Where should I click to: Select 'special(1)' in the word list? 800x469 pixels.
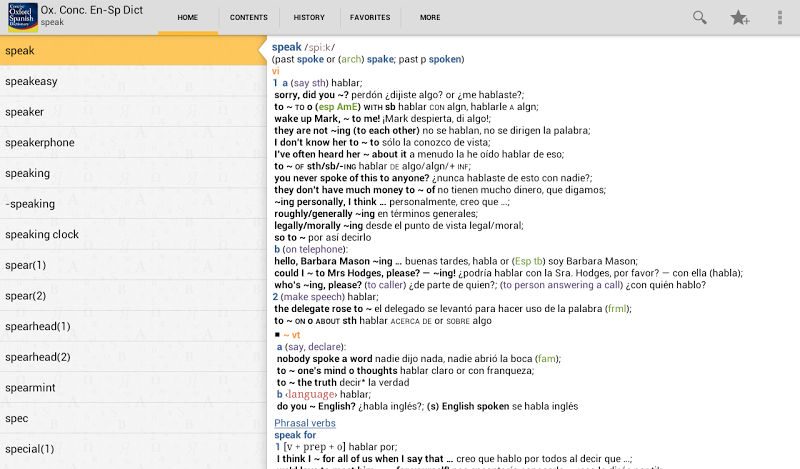[132, 449]
